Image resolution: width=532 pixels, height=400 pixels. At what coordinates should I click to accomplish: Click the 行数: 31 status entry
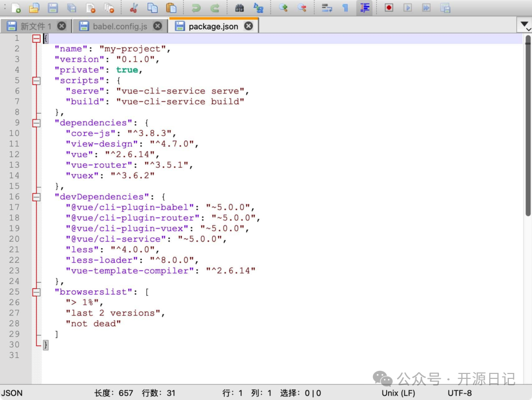click(159, 393)
